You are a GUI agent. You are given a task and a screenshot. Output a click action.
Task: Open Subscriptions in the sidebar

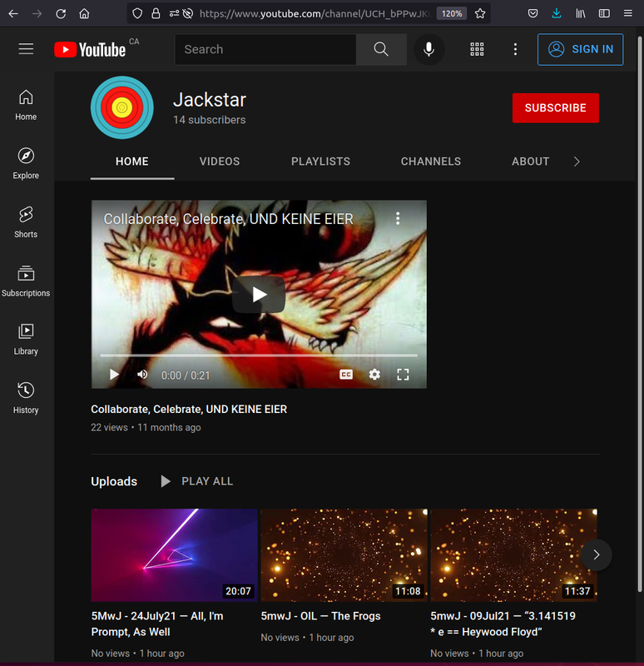[x=26, y=281]
